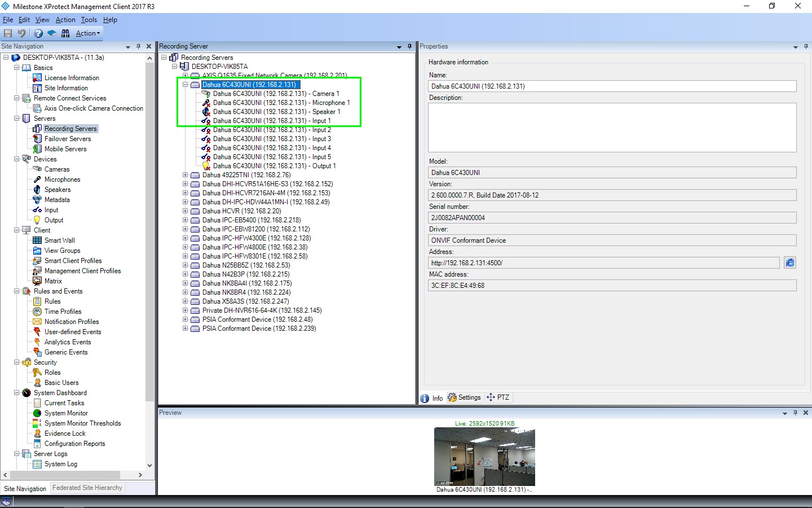812x508 pixels.
Task: Open the Federated Site Hierarchy tab
Action: 87,488
